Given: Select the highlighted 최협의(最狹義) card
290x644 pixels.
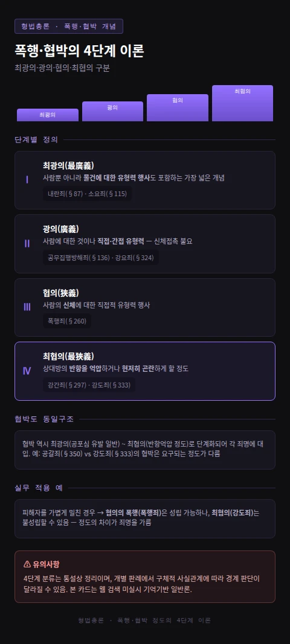Looking at the screenshot, I should (145, 371).
